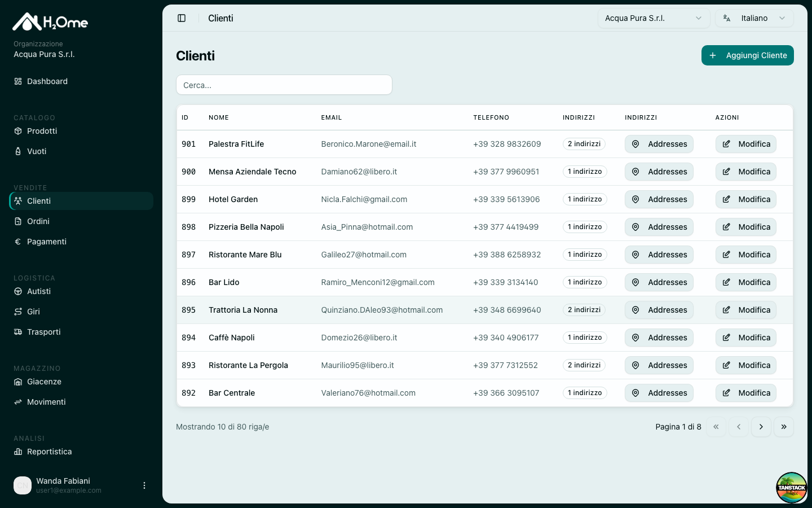The image size is (812, 508).
Task: Click the "2 indirizzi" badge for Palestra FitLife
Action: pyautogui.click(x=584, y=144)
